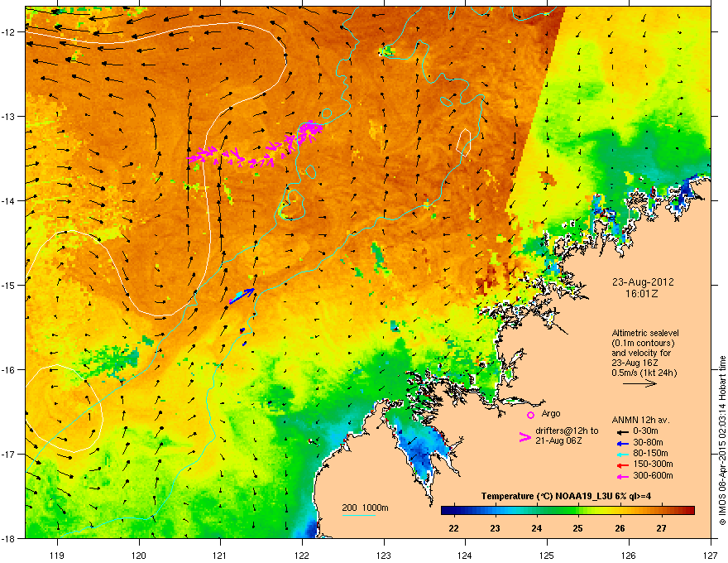
Task: Select the blue 30-80m legend arrow
Action: click(x=622, y=443)
